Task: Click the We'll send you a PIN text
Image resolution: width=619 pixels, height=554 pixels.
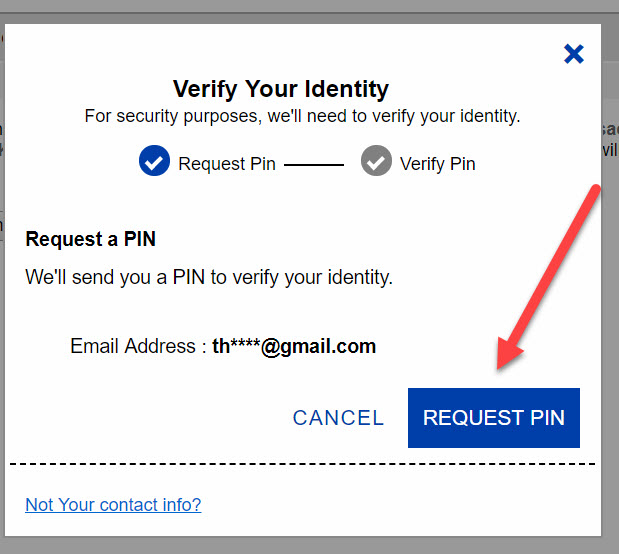Action: tap(209, 277)
